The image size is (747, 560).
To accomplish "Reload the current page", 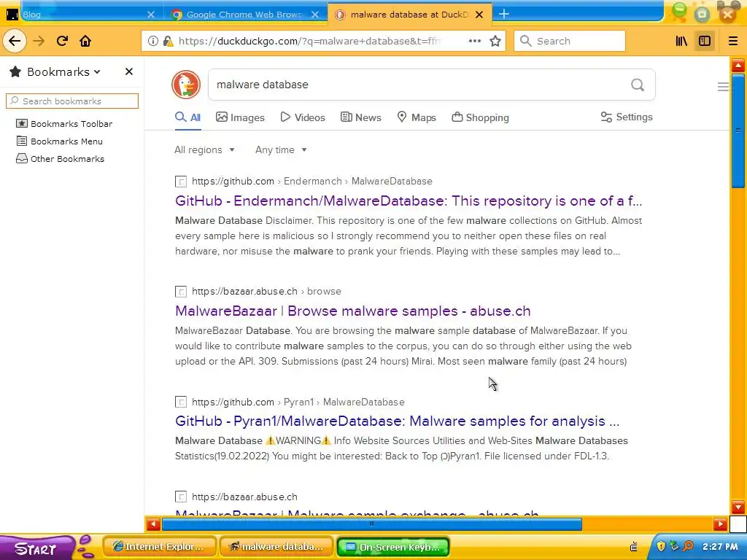I will tap(62, 41).
